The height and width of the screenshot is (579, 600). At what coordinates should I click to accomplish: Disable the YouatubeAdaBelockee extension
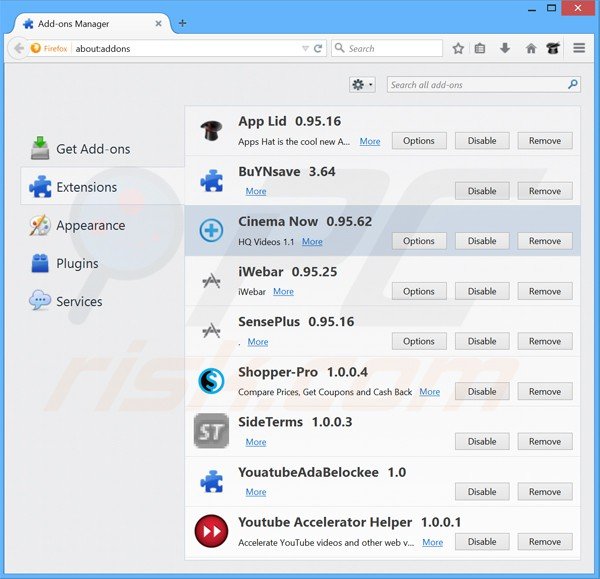click(x=482, y=492)
